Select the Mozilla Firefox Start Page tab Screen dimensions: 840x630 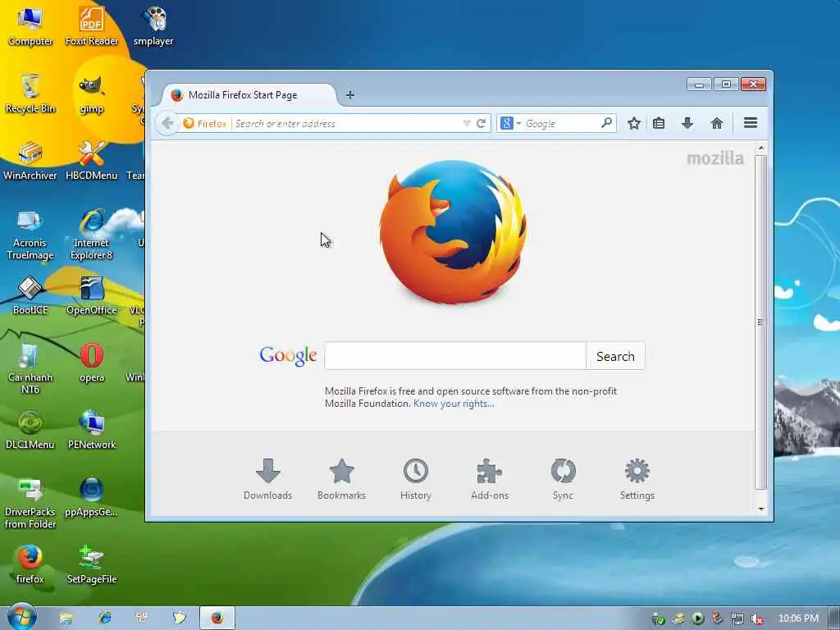click(x=249, y=95)
